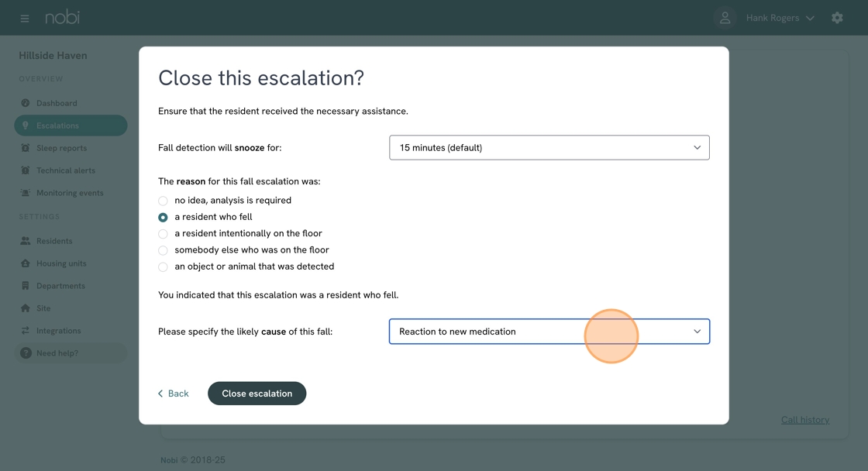Open Site settings page
The image size is (868, 471).
click(x=71, y=308)
